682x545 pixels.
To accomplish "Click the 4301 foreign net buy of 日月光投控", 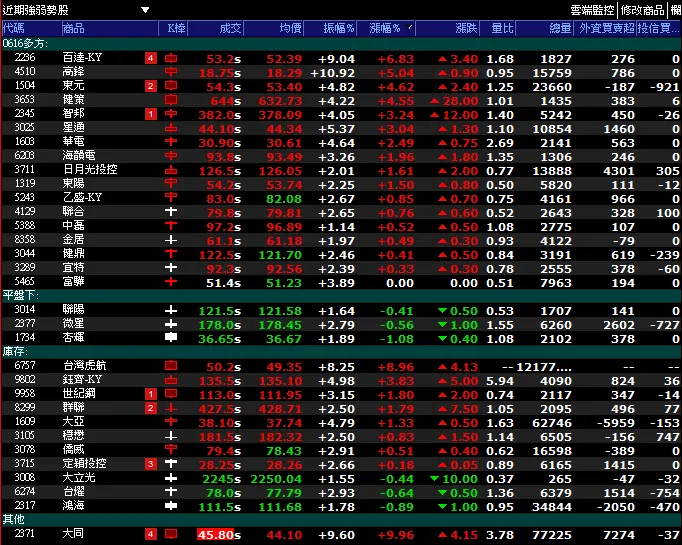I will point(619,171).
